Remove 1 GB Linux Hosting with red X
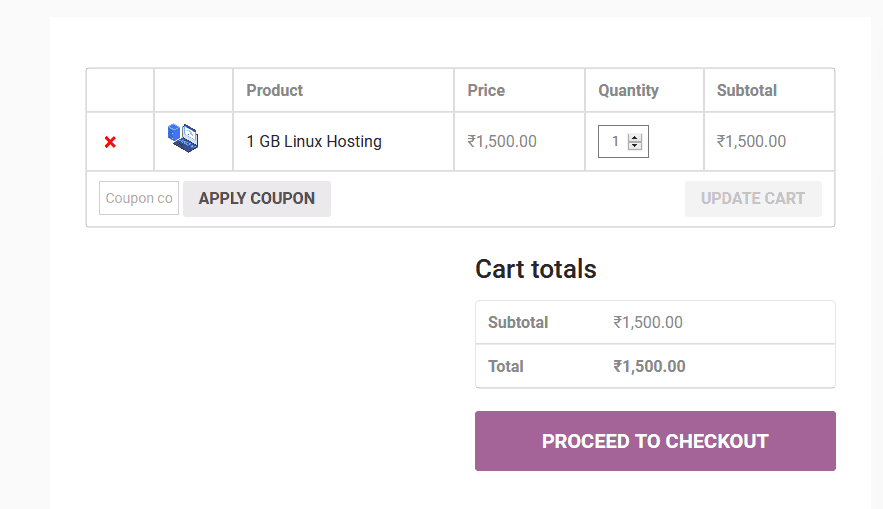This screenshot has height=509, width=883. tap(110, 142)
